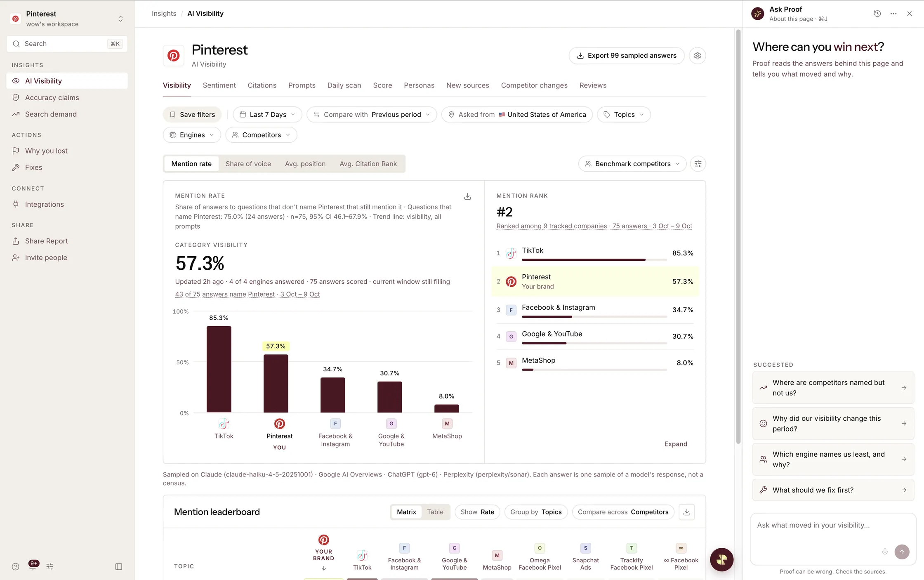Open the Engines filter dropdown

192,135
